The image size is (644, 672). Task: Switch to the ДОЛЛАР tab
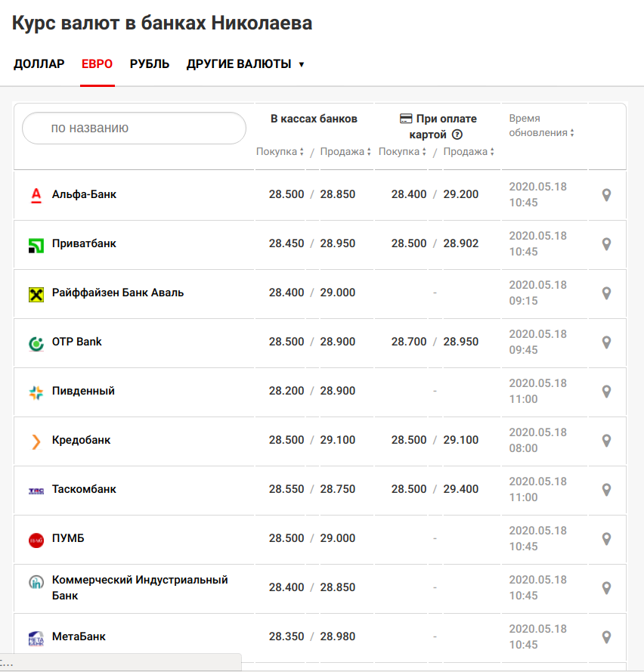pyautogui.click(x=39, y=64)
